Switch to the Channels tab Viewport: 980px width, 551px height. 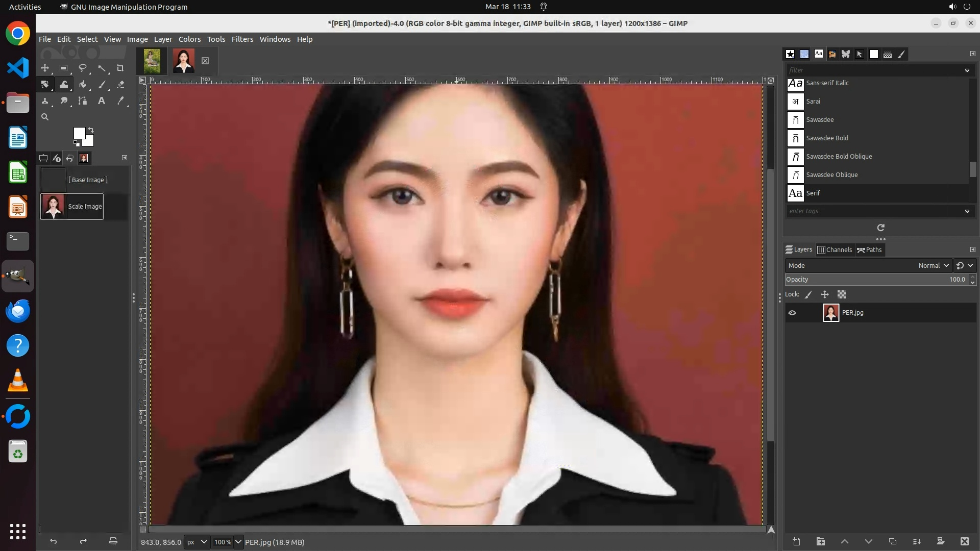pos(835,249)
